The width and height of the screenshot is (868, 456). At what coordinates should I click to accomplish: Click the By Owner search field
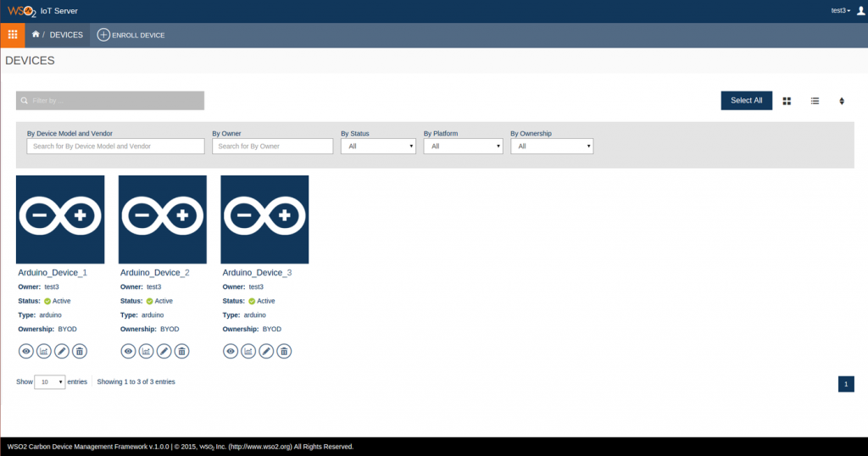click(272, 146)
